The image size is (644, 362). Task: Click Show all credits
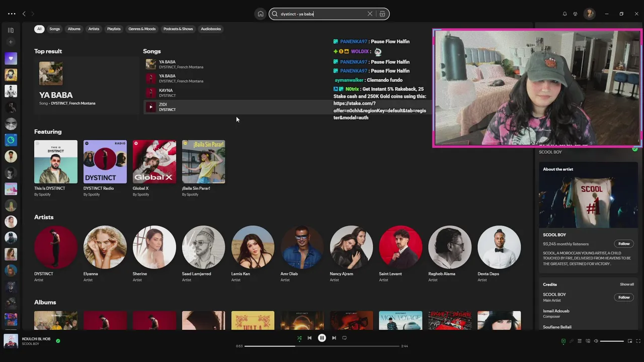(627, 285)
